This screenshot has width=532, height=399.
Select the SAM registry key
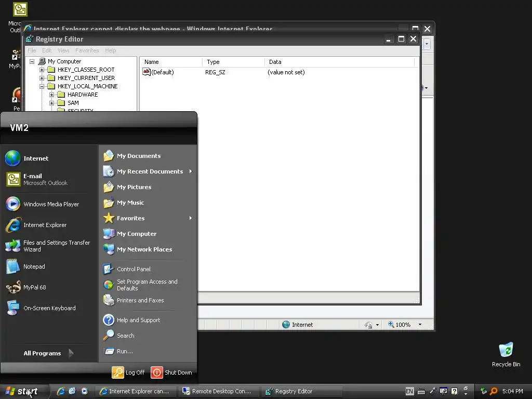coord(73,103)
